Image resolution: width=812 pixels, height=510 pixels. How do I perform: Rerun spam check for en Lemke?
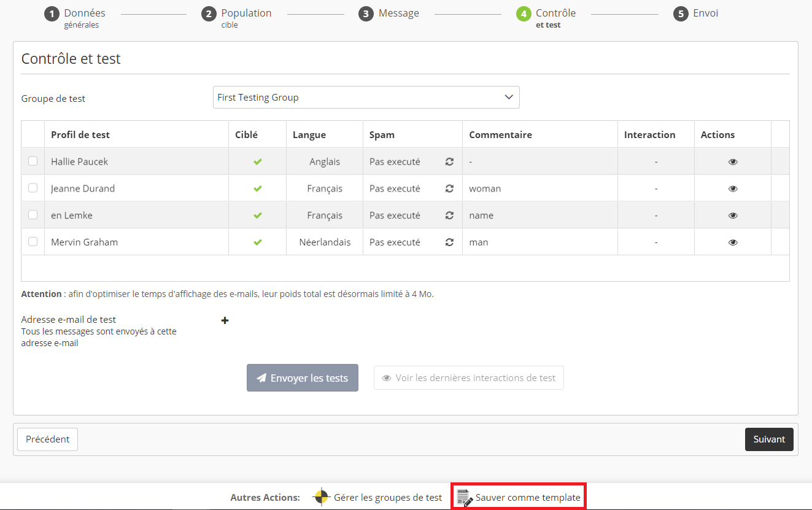(449, 215)
